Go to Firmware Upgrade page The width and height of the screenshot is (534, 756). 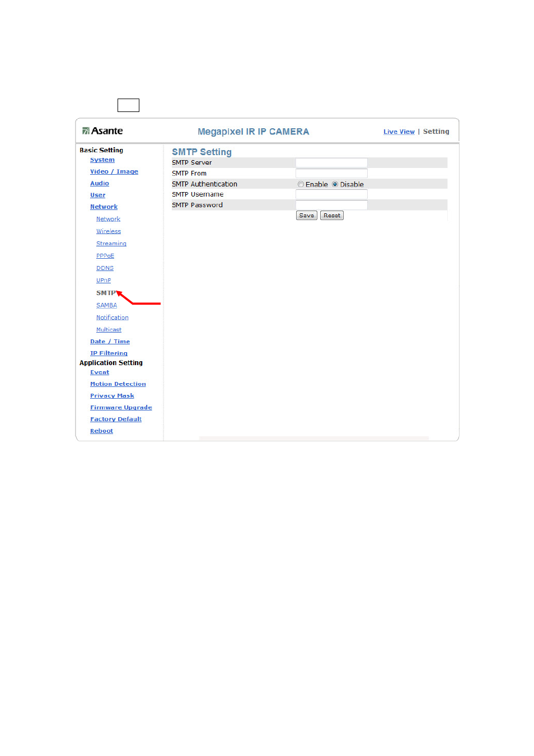pyautogui.click(x=121, y=408)
